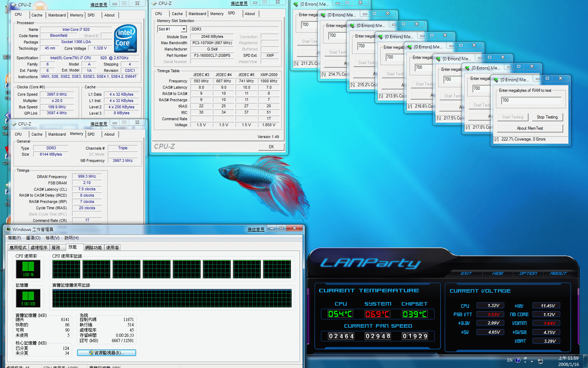Screen dimensions: 588x368
Task: Click the blue help icon in the system tray
Action: pos(518,360)
